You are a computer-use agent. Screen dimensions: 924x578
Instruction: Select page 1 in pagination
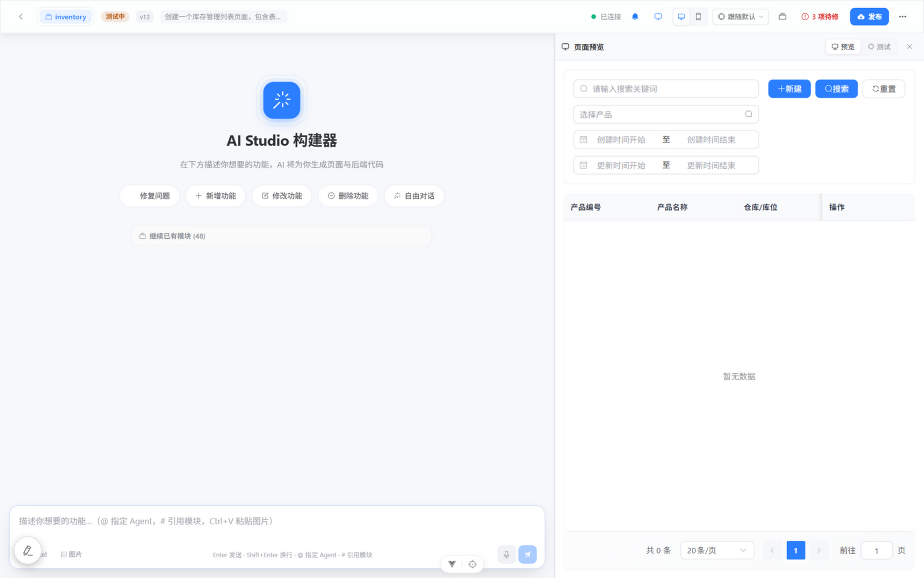(796, 550)
